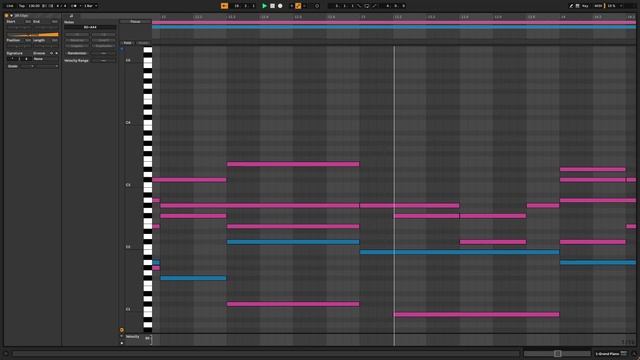Viewport: 640px width, 360px height.
Task: Click the CPU load percentage meter
Action: [611, 6]
